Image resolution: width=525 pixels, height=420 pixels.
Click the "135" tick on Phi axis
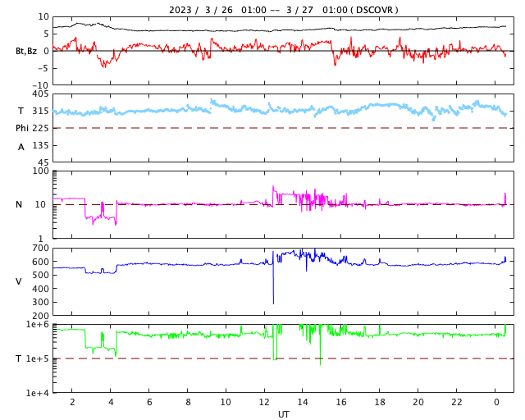click(40, 145)
